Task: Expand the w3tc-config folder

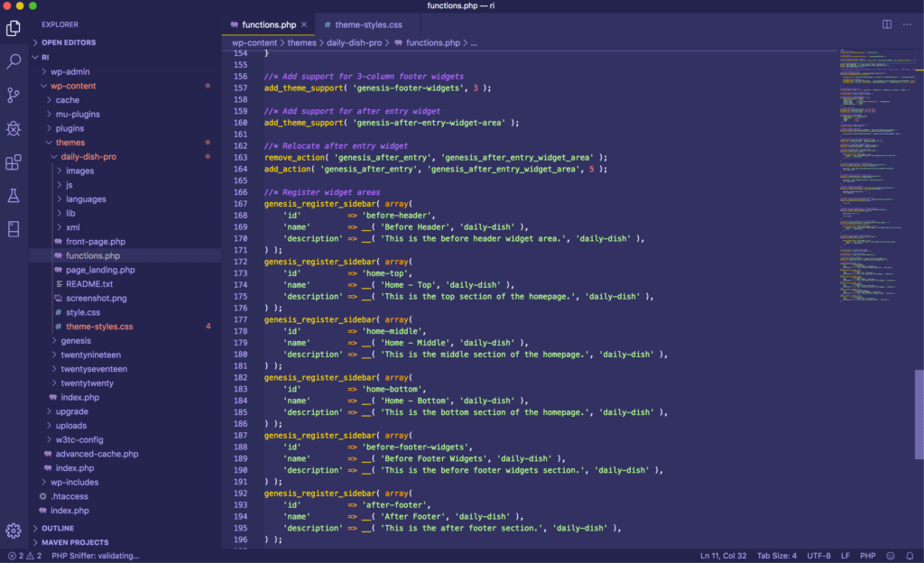Action: [79, 439]
